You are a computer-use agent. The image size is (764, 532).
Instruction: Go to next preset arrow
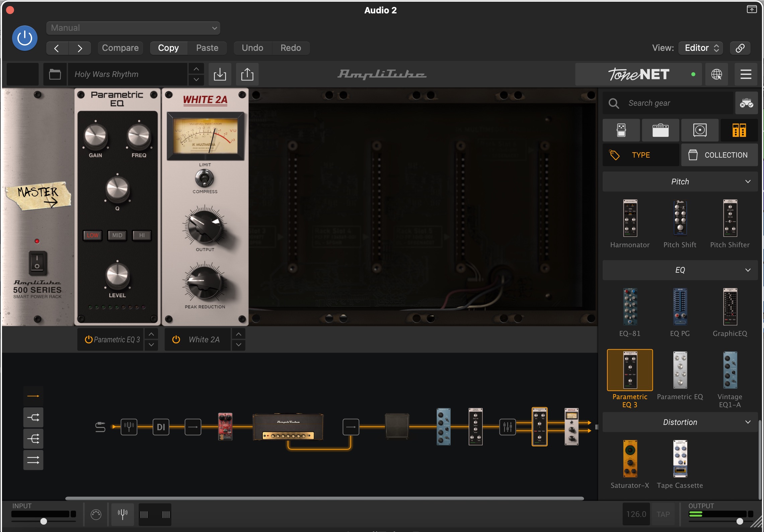tap(80, 48)
